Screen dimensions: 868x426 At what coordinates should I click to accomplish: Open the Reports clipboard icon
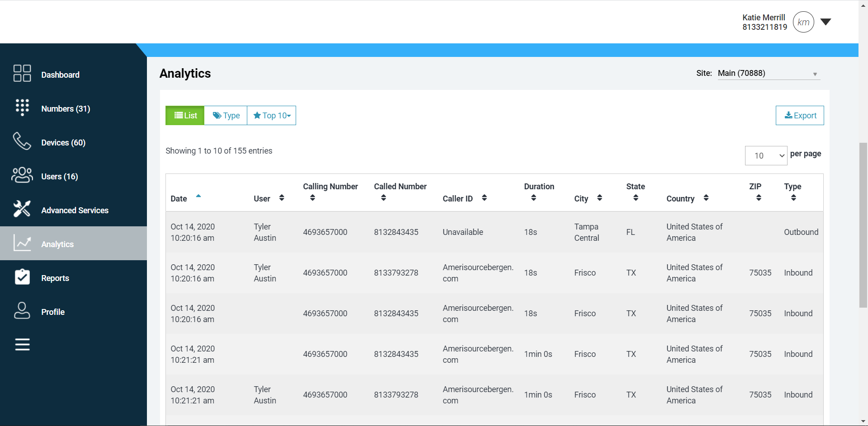[22, 277]
